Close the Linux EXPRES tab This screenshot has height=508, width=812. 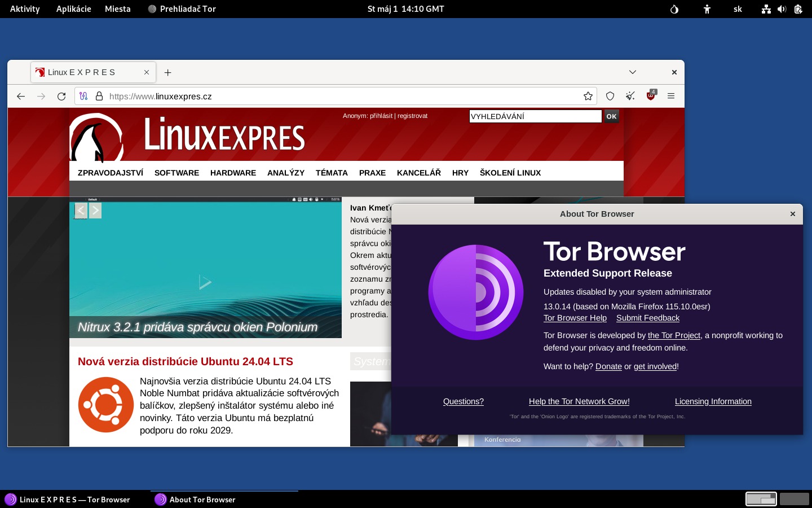pyautogui.click(x=147, y=72)
